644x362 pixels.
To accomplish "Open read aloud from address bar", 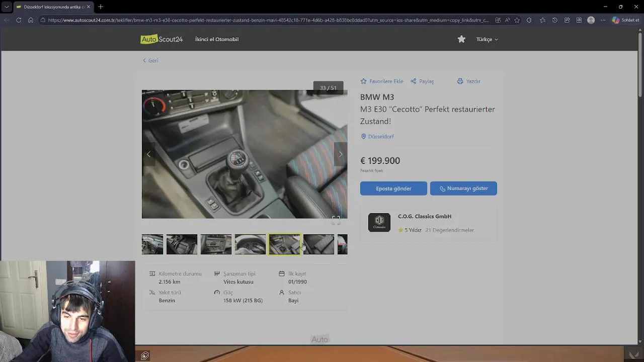I will [x=507, y=20].
